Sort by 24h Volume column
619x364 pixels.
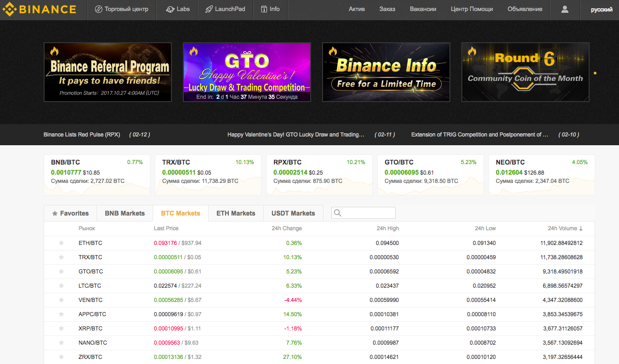(x=565, y=228)
